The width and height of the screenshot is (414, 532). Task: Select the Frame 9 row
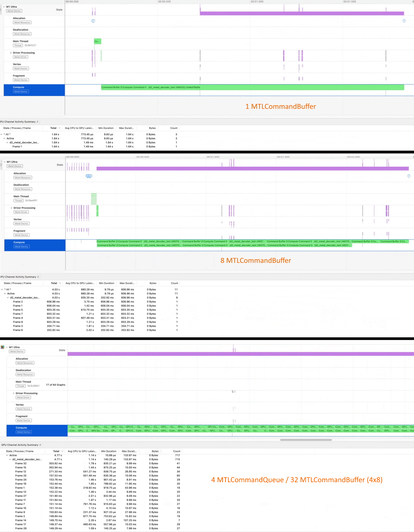(x=91, y=512)
